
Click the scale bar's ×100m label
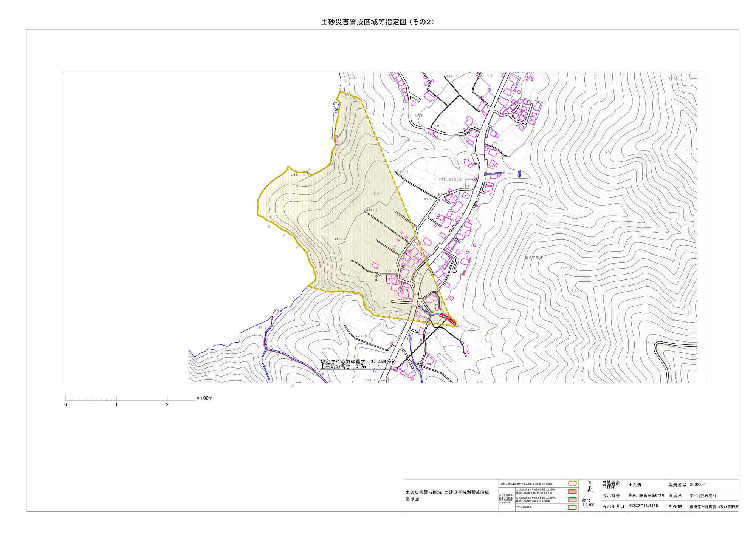click(204, 398)
